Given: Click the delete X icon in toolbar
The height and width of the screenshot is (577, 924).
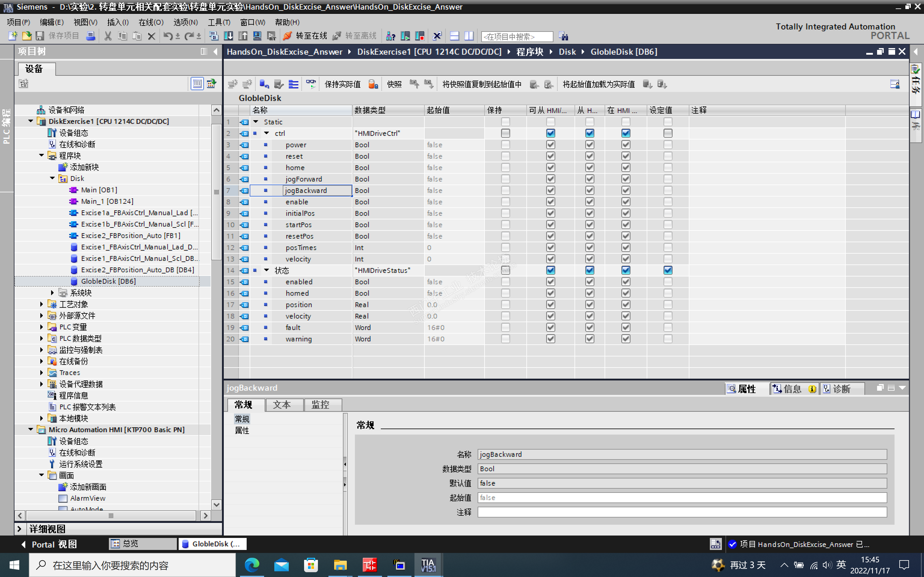Looking at the screenshot, I should pyautogui.click(x=151, y=36).
